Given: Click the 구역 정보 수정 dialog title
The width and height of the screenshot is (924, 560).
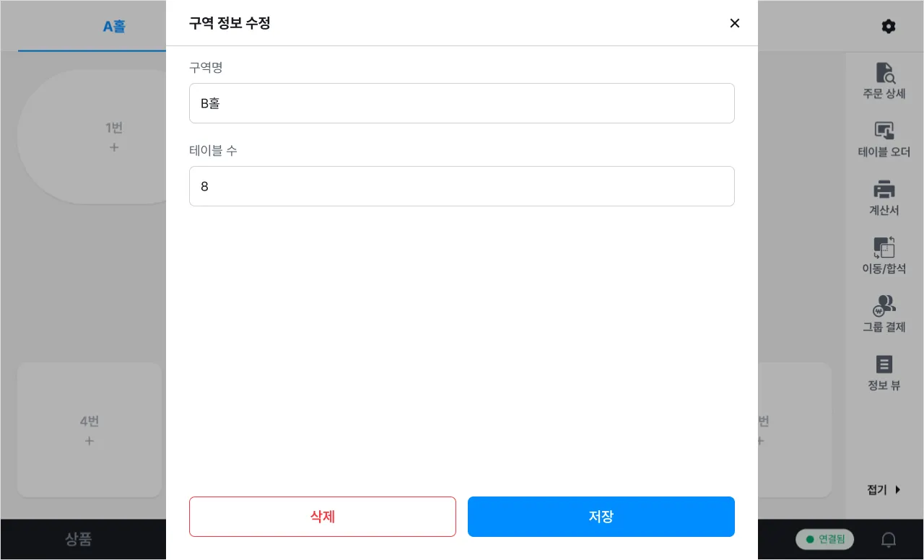Looking at the screenshot, I should pos(230,23).
